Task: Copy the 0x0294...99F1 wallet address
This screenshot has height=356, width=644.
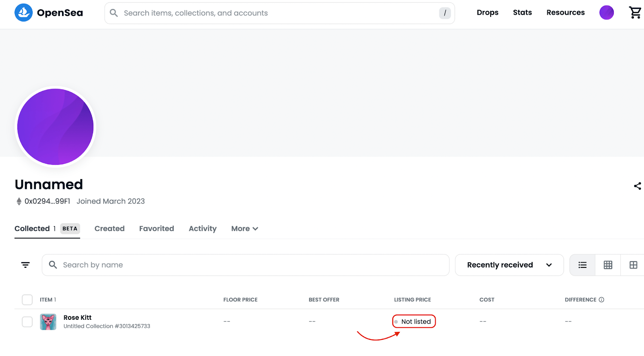Action: [x=47, y=201]
